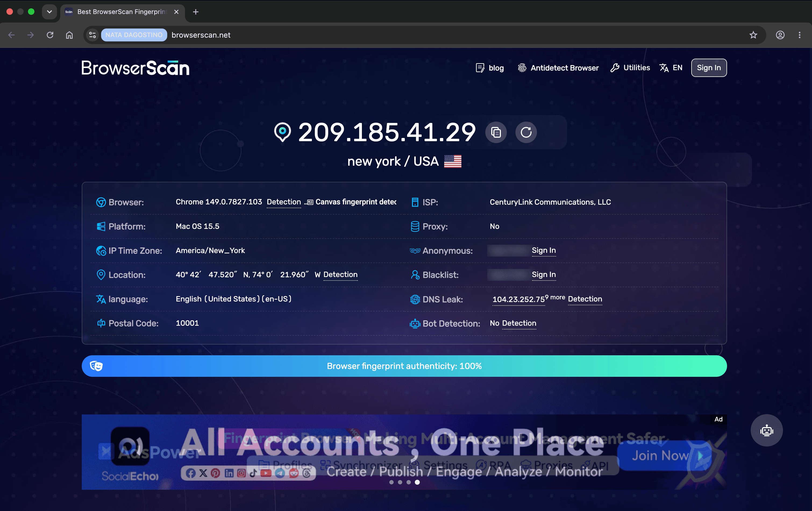Bookmark this page with the star icon
The height and width of the screenshot is (511, 812).
click(x=753, y=35)
